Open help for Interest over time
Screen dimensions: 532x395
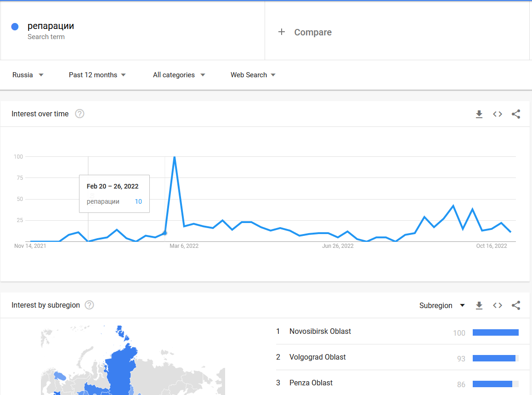(x=80, y=114)
